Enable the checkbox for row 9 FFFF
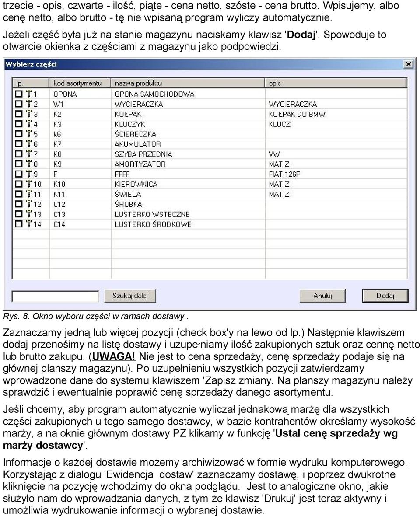The height and width of the screenshot is (516, 420). point(19,174)
